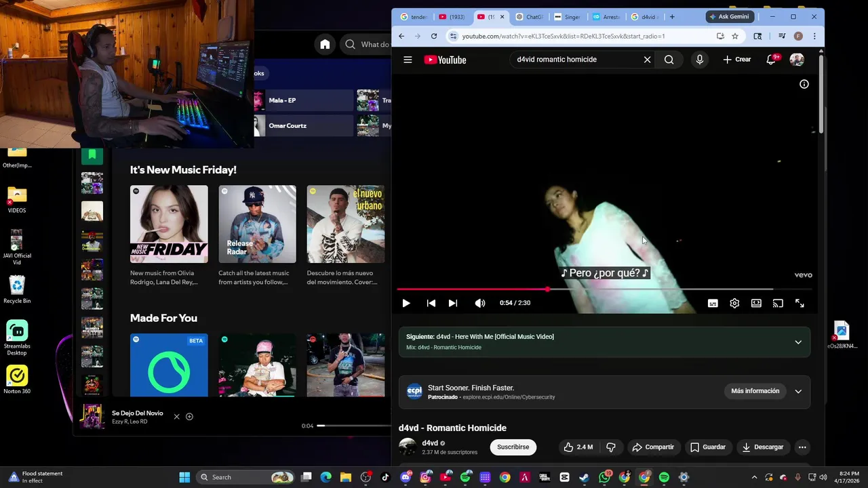This screenshot has height=488, width=868.
Task: Enter fullscreen in video player
Action: tap(800, 303)
